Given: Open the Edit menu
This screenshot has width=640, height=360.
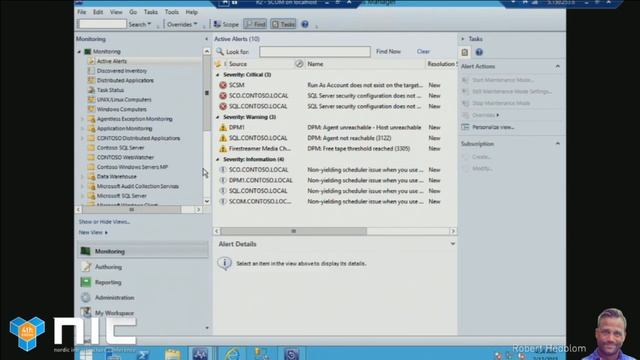Looking at the screenshot, I should click(x=98, y=12).
